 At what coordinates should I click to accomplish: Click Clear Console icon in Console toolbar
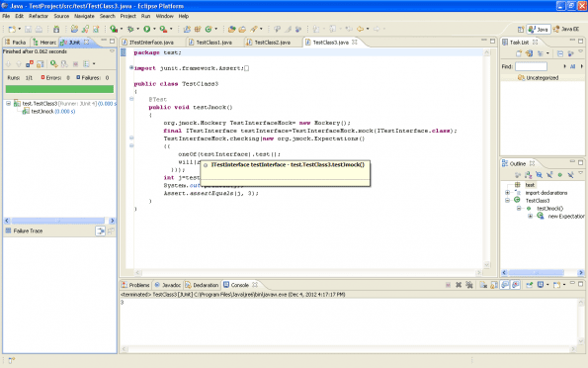point(483,285)
